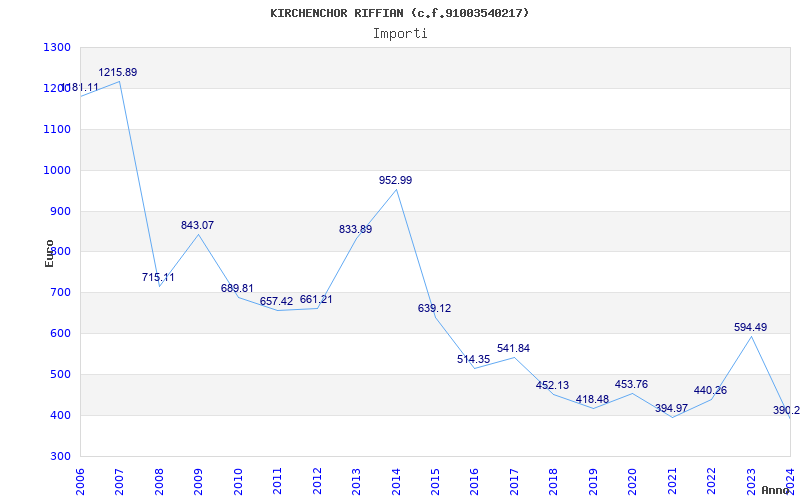800x500 pixels.
Task: Select the 639.12 data label
Action: (x=435, y=309)
